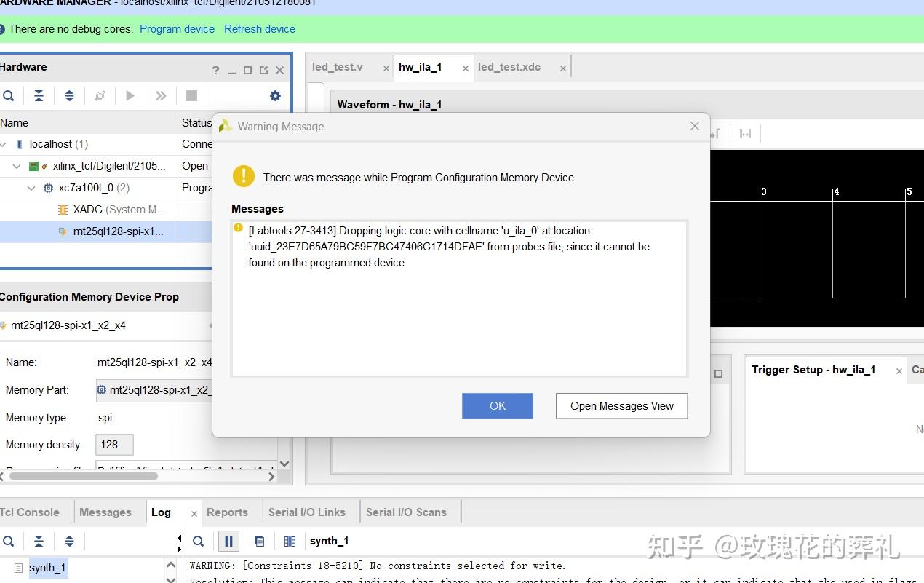Click Open Messages View button

(x=622, y=406)
